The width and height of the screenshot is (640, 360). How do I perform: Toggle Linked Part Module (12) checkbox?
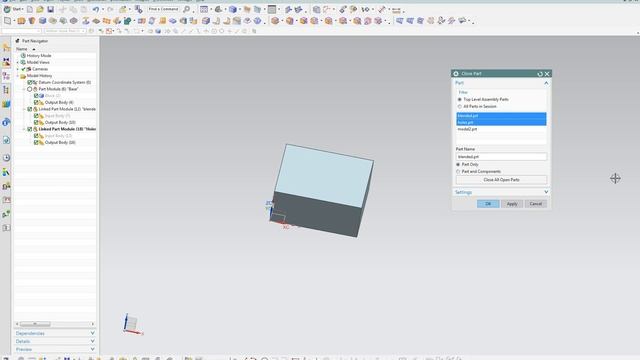(x=30, y=109)
